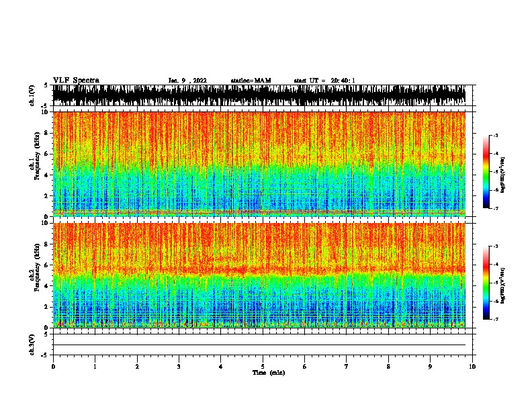Click time axis tick label "7"

(x=347, y=367)
